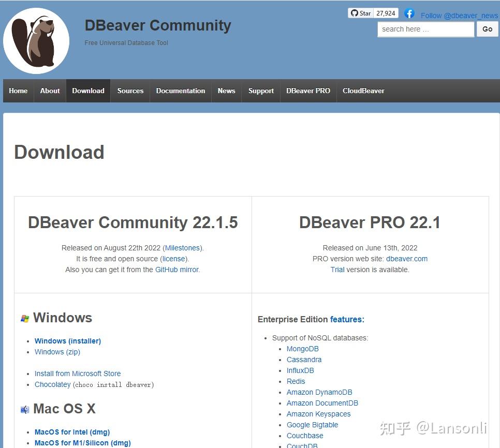
Task: Click the DBeaver Community site title
Action: click(158, 25)
